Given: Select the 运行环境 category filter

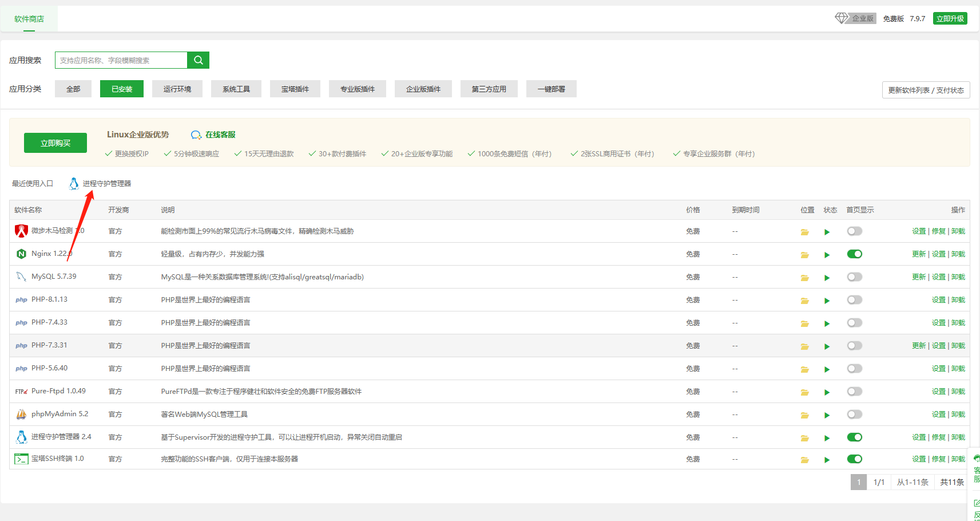Looking at the screenshot, I should click(x=177, y=89).
